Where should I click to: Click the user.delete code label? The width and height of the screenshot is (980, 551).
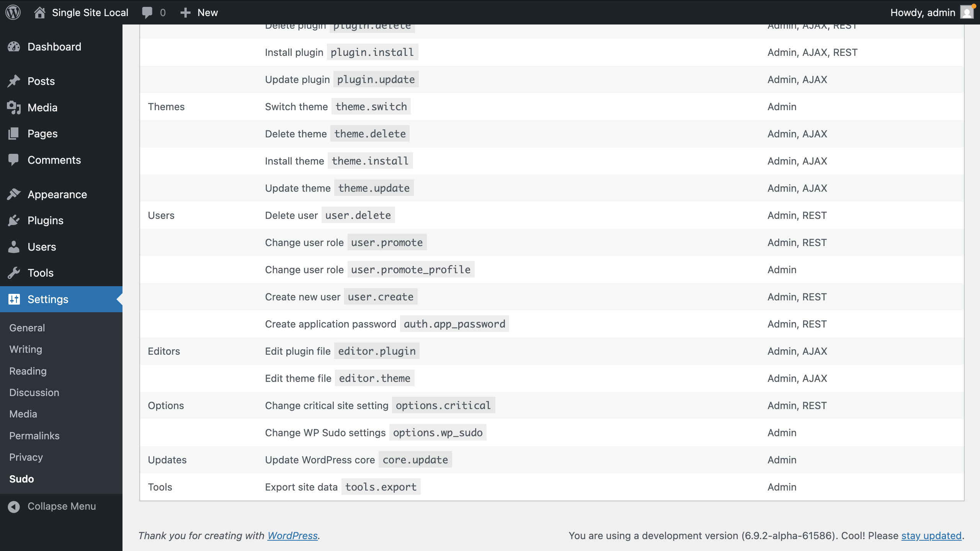(x=358, y=215)
